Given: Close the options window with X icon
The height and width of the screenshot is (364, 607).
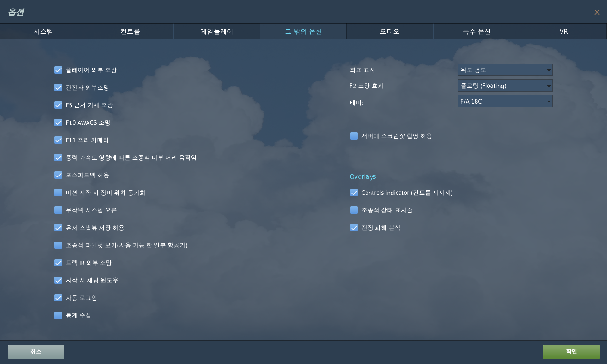Looking at the screenshot, I should (x=597, y=12).
